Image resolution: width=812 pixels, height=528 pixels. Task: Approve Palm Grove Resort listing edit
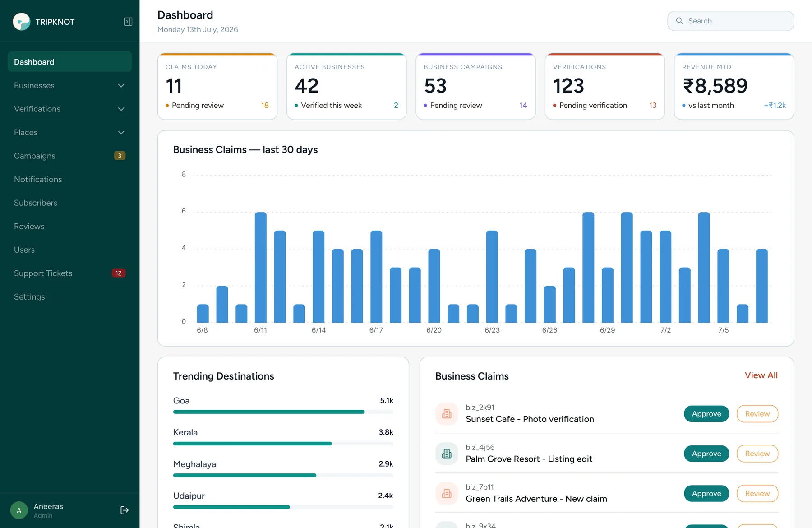(x=706, y=454)
